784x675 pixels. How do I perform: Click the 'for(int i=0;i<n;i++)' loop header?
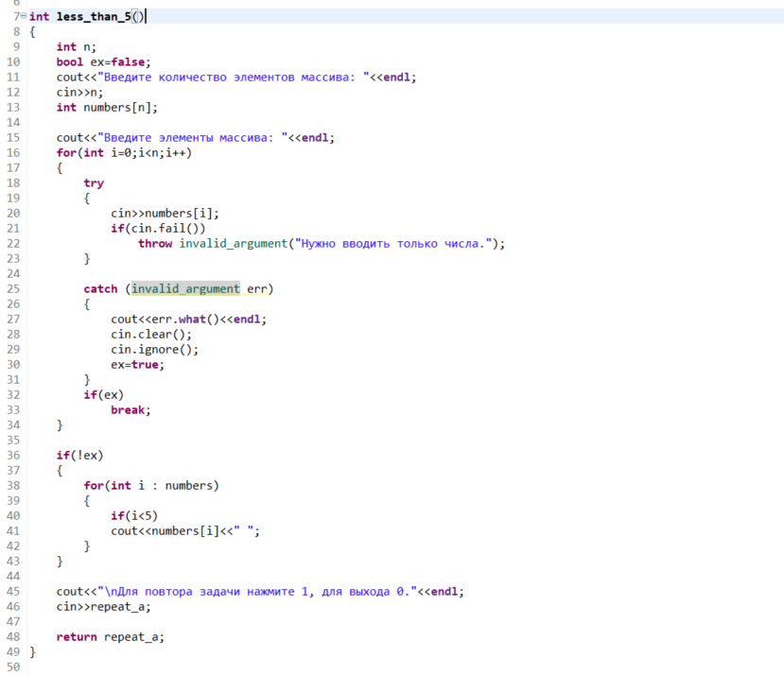pos(124,153)
